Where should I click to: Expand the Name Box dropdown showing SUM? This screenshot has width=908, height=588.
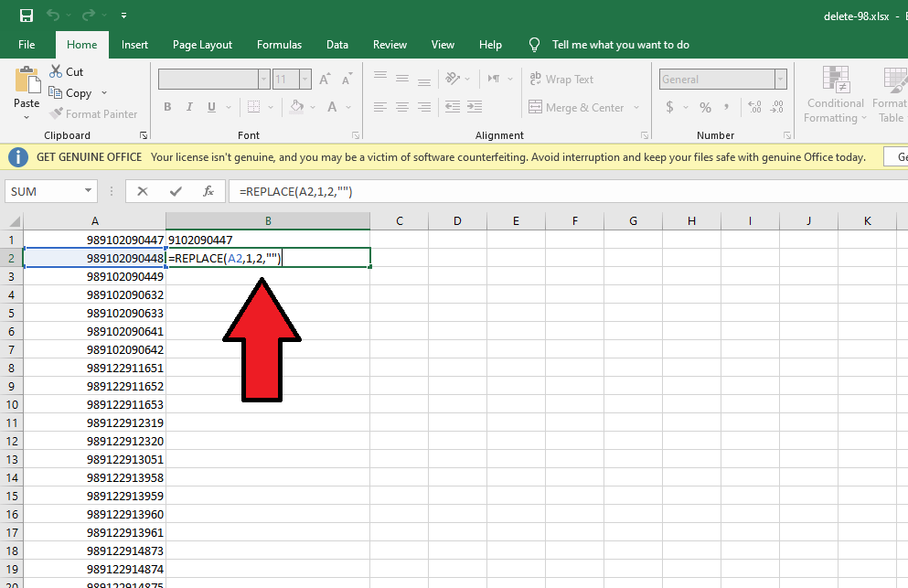pyautogui.click(x=89, y=191)
